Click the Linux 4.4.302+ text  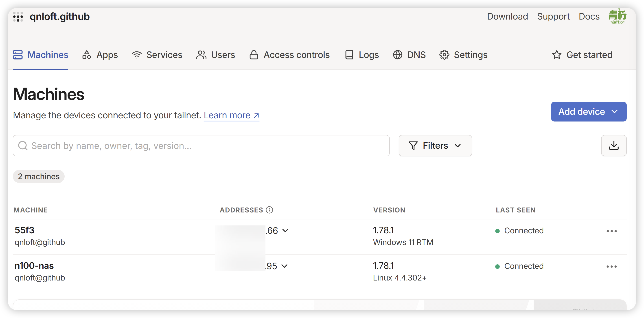coord(400,278)
